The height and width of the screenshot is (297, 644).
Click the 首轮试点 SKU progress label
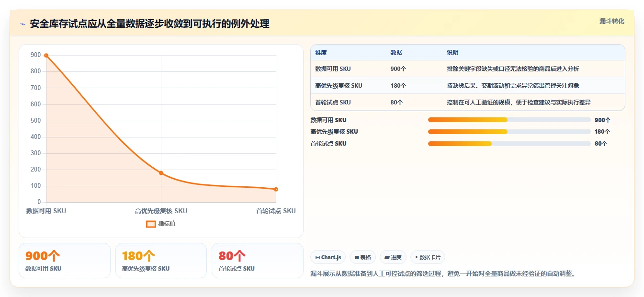(x=328, y=144)
